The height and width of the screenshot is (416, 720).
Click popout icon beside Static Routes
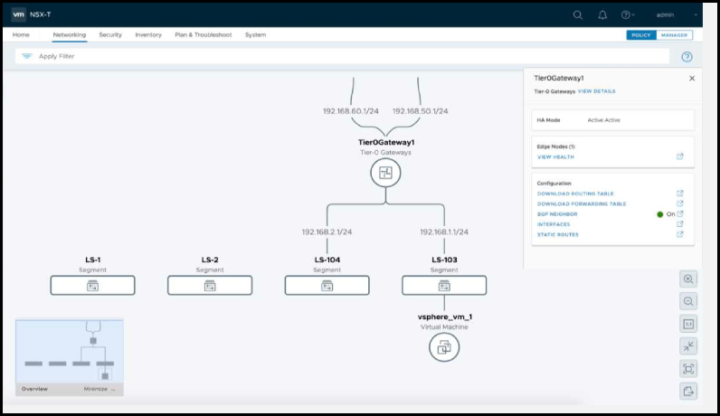[x=680, y=234]
